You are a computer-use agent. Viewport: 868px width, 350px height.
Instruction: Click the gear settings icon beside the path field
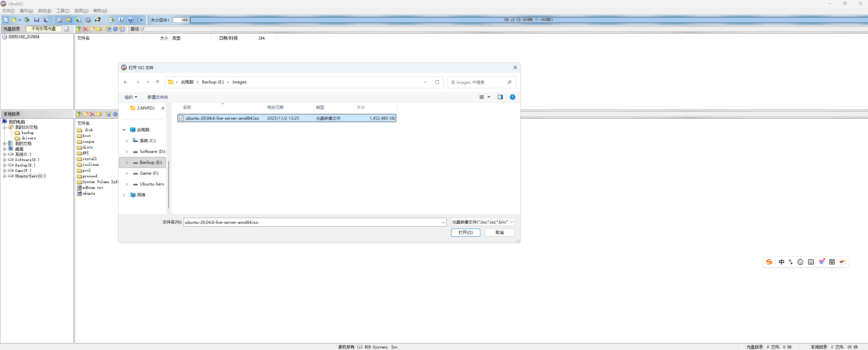(x=115, y=29)
